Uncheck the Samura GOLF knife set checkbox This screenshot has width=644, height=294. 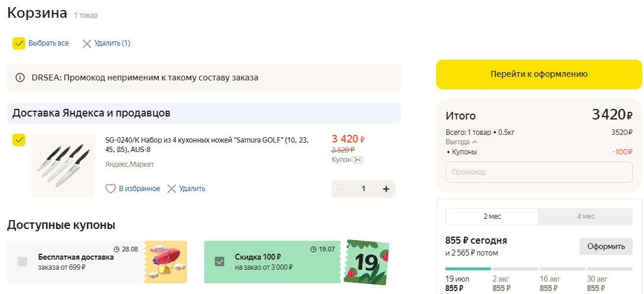[19, 140]
